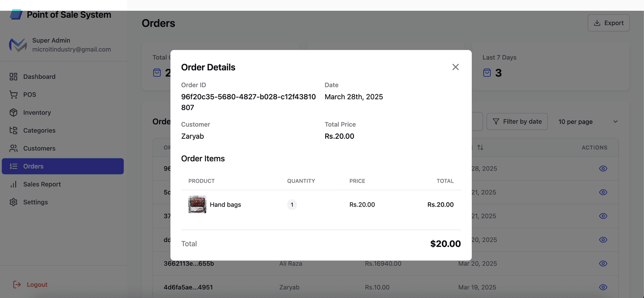This screenshot has height=298, width=644.
Task: Click the Inventory box icon
Action: pyautogui.click(x=14, y=113)
